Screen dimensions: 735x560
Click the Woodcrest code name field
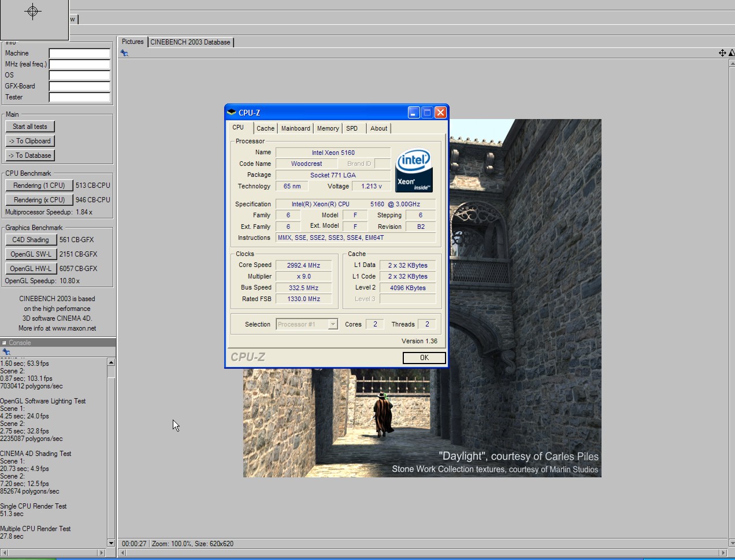point(306,164)
